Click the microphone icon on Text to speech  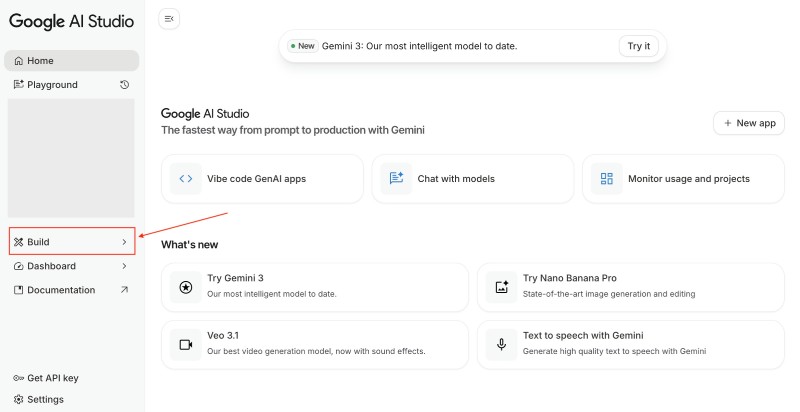502,345
